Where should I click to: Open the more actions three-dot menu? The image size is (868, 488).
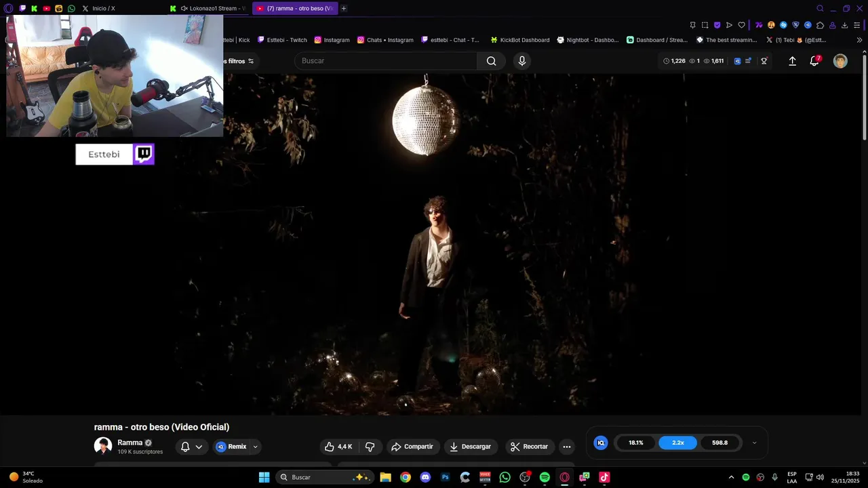click(x=567, y=447)
